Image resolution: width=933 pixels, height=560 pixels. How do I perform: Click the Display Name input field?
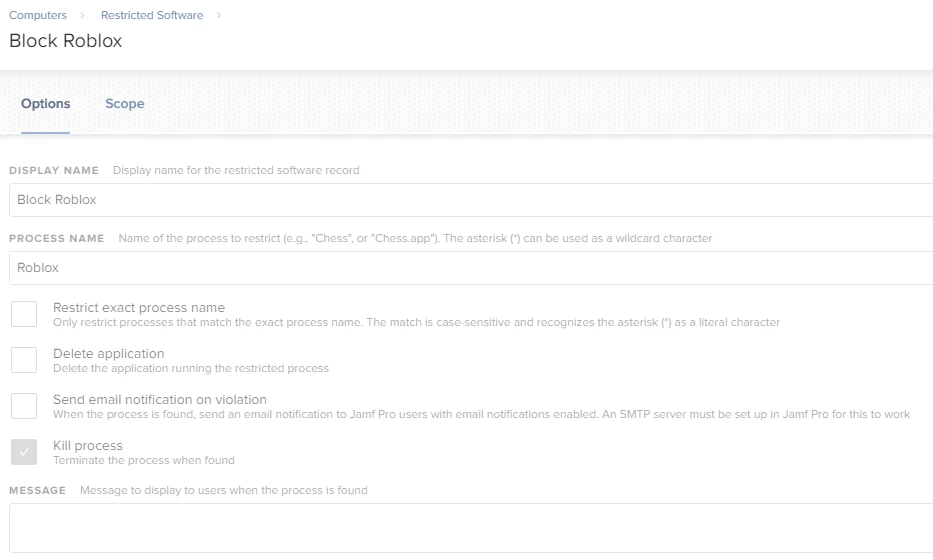[471, 200]
